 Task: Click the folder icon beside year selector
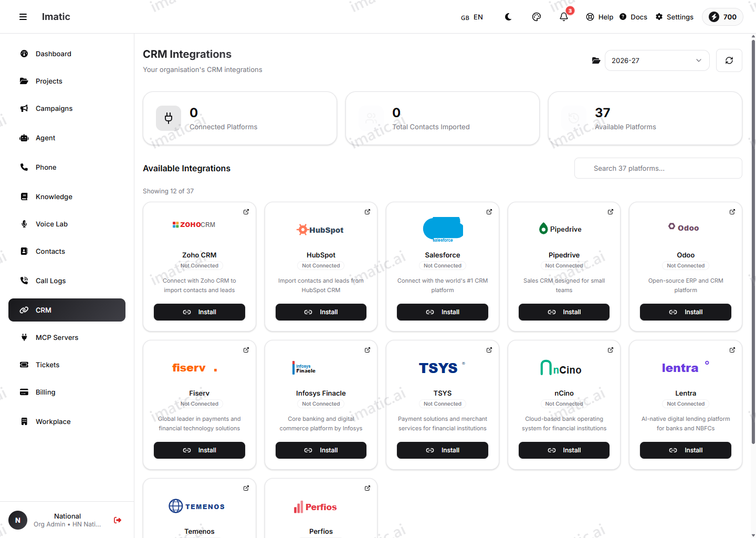pyautogui.click(x=596, y=60)
